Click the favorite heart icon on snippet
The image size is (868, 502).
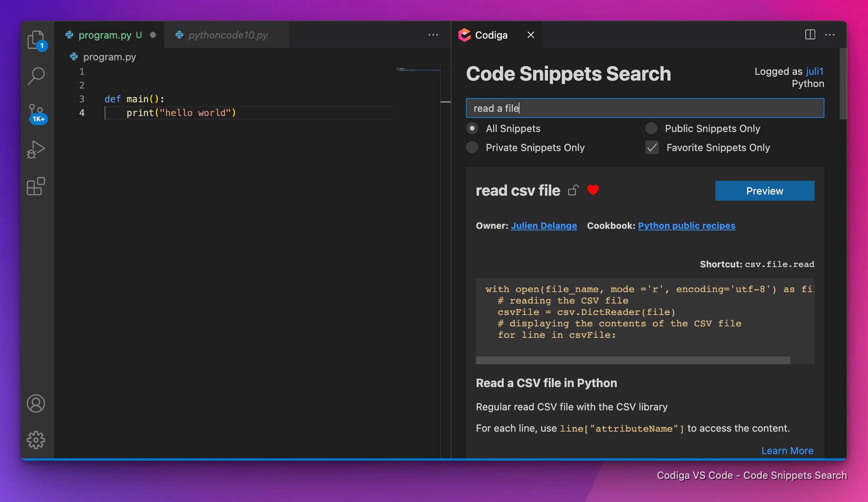tap(593, 190)
